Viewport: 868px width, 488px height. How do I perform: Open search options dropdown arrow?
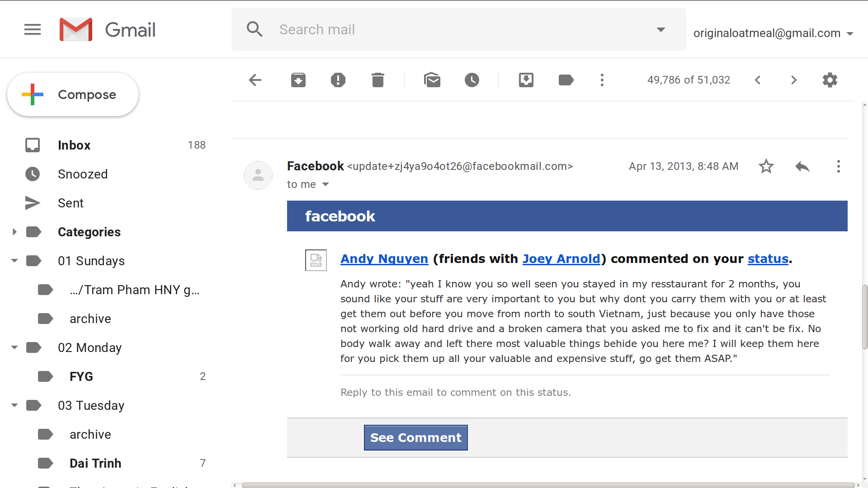[661, 30]
